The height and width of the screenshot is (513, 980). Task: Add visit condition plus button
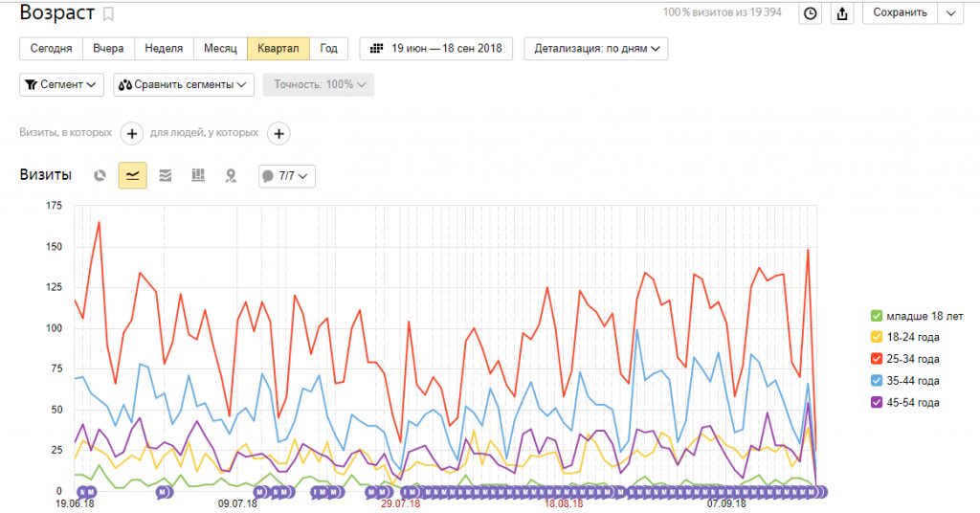pyautogui.click(x=131, y=134)
